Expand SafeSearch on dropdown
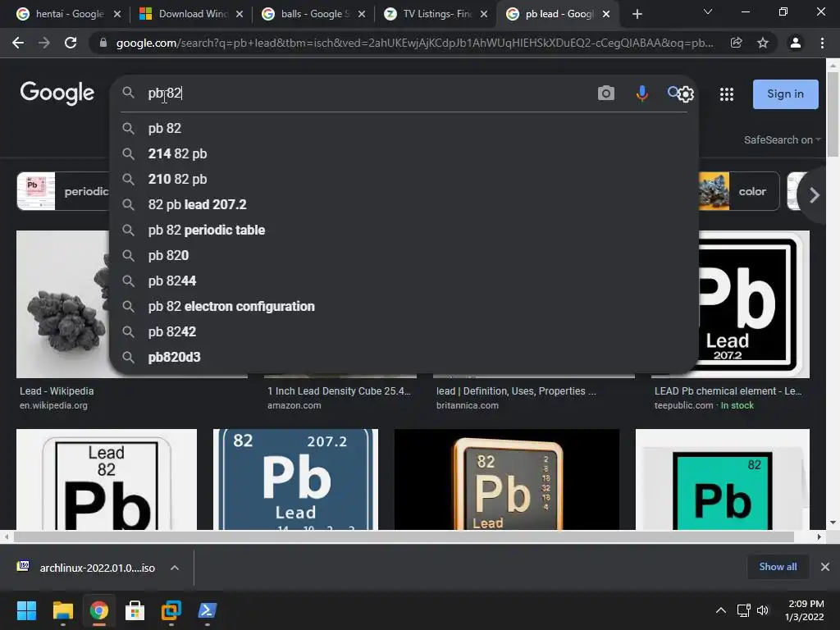Screen dimensions: 840x630 (x=782, y=139)
